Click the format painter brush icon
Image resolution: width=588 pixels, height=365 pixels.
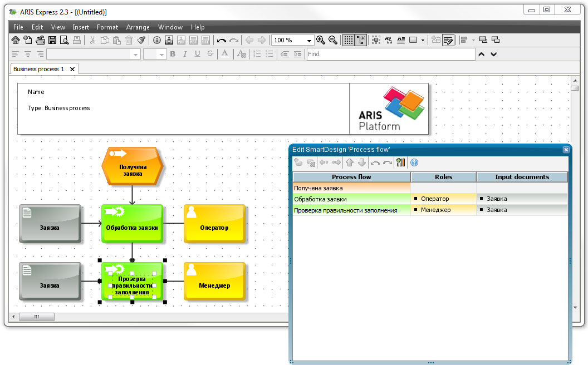point(141,40)
